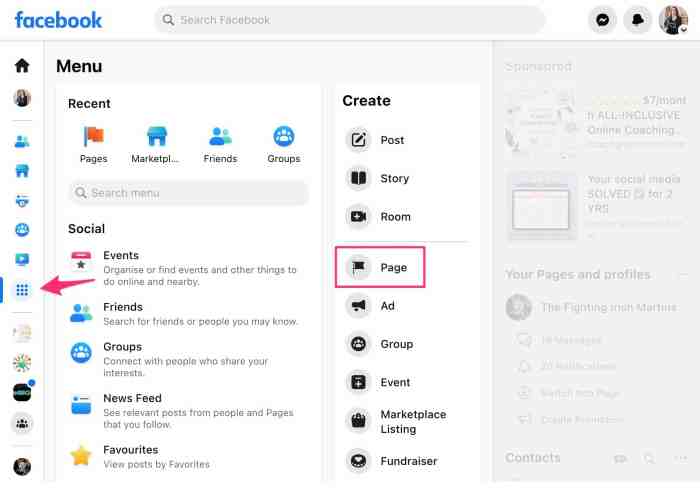700x497 pixels.
Task: Open the social media sponsored ad
Action: click(596, 207)
